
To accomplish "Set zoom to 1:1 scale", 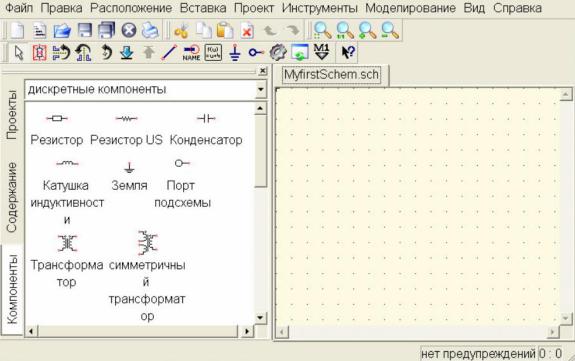I will (x=345, y=30).
